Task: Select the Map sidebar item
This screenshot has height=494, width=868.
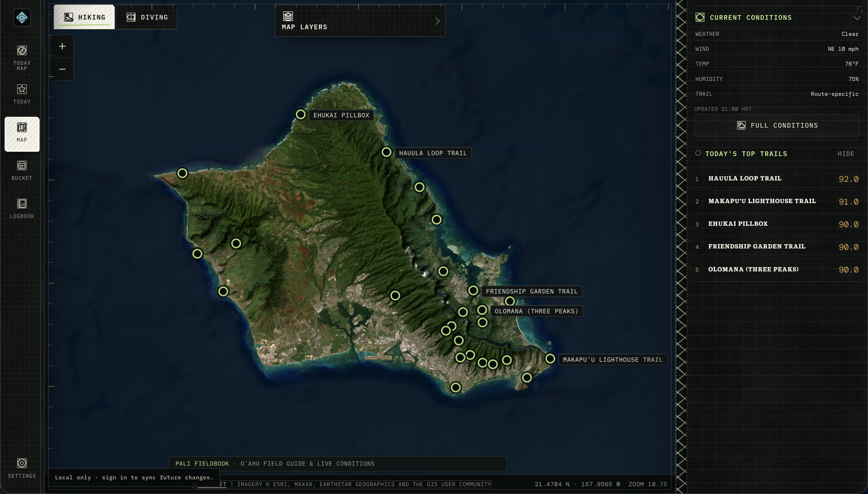Action: pos(22,134)
